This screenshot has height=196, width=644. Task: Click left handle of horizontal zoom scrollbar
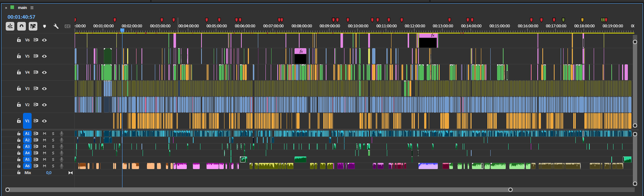pos(7,190)
